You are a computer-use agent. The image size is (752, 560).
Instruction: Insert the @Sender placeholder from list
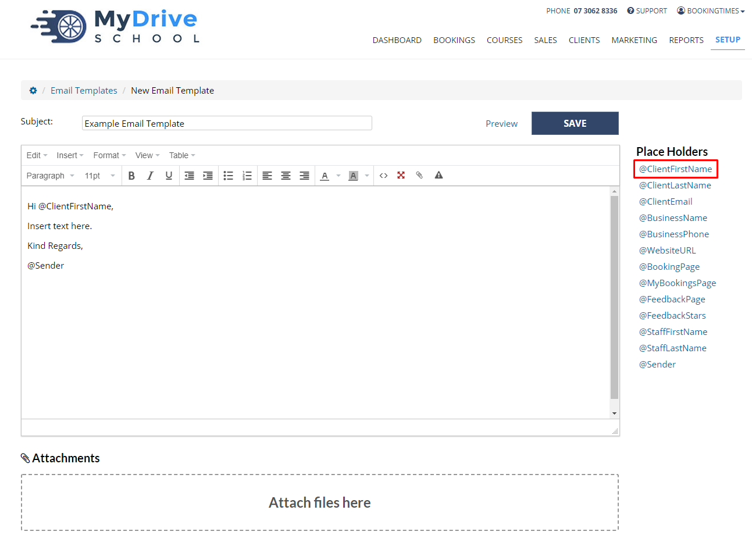[658, 365]
